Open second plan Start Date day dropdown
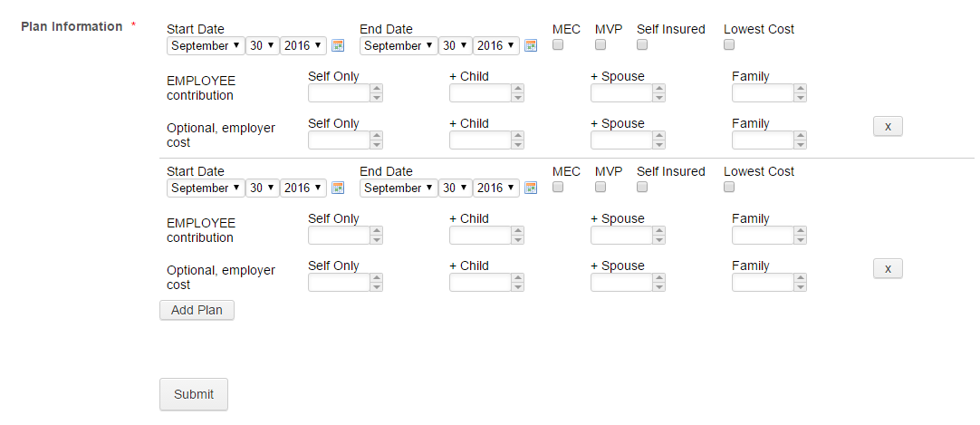 (262, 188)
